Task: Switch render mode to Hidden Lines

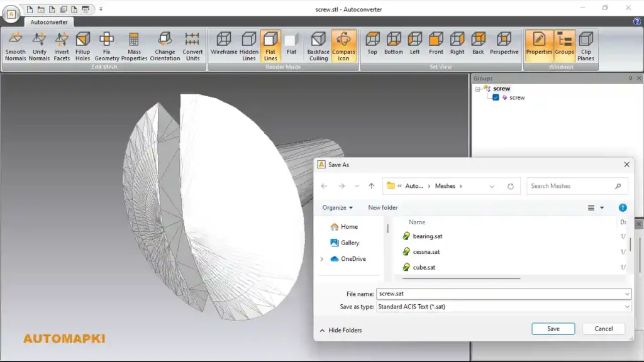Action: (249, 46)
